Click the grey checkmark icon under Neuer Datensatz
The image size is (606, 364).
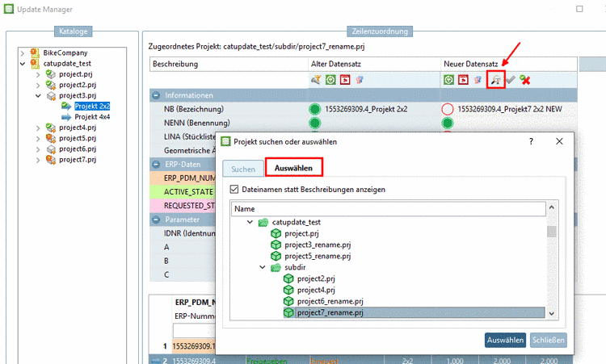(511, 80)
